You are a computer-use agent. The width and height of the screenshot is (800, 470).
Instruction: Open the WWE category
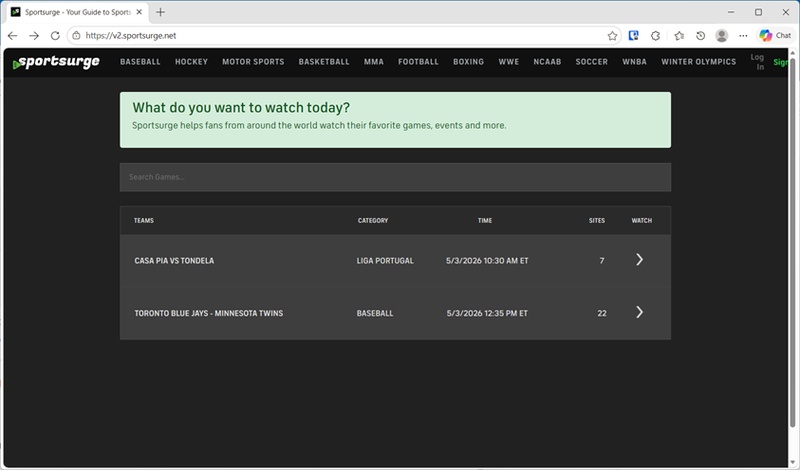[509, 62]
